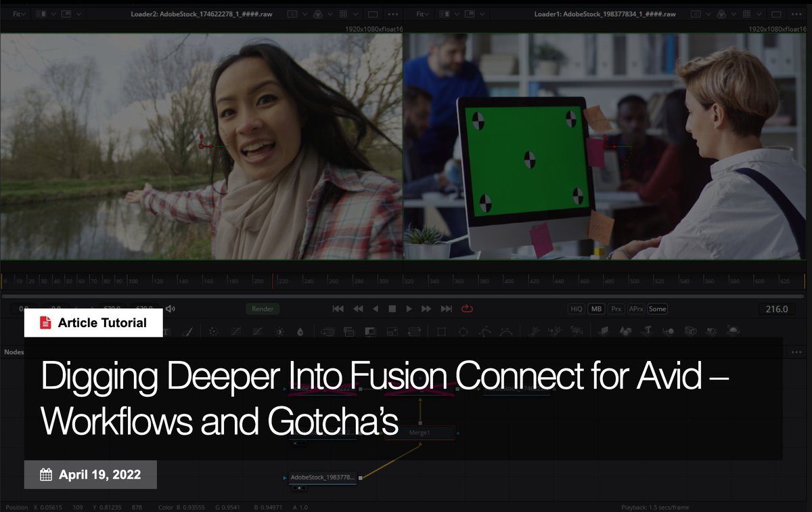Click the grid guides icon in Loader2 viewer
The image size is (812, 512).
pyautogui.click(x=343, y=14)
